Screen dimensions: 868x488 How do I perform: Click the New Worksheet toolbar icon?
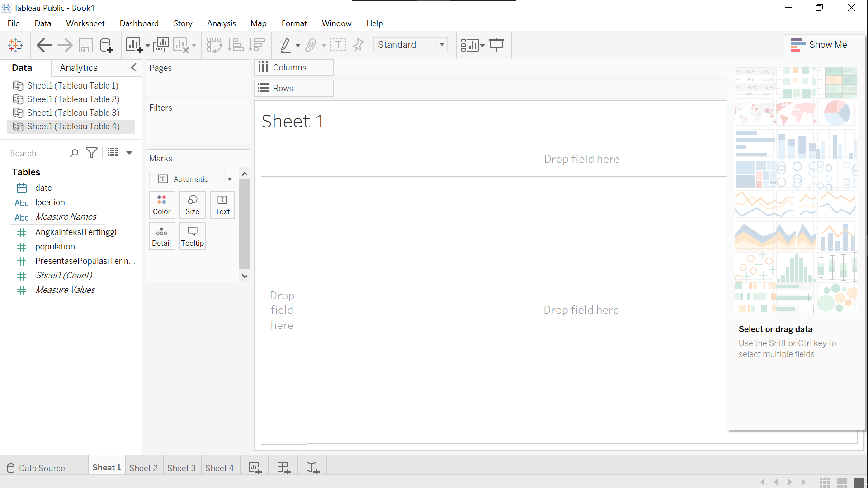(134, 45)
